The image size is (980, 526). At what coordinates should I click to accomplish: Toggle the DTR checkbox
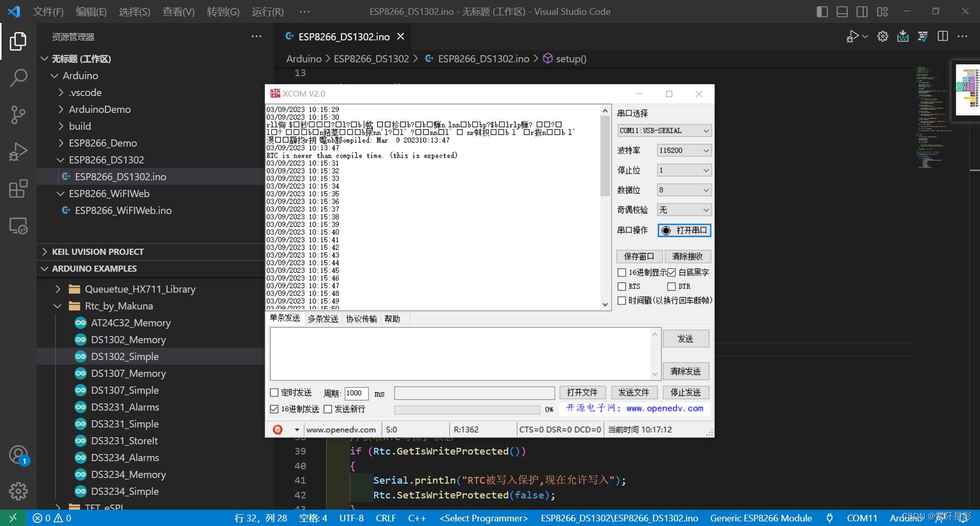(672, 286)
